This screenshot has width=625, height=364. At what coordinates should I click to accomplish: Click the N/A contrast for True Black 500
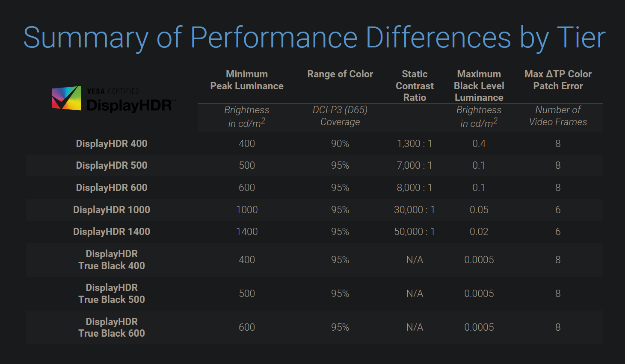pos(415,294)
